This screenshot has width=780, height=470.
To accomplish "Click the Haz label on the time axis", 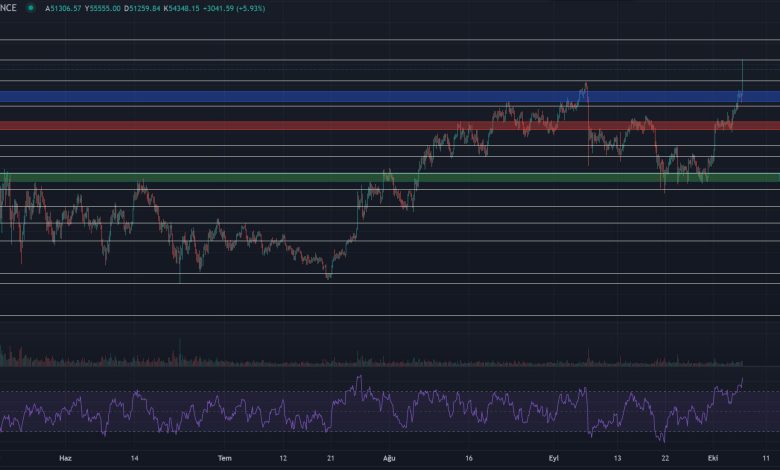I will pos(66,458).
